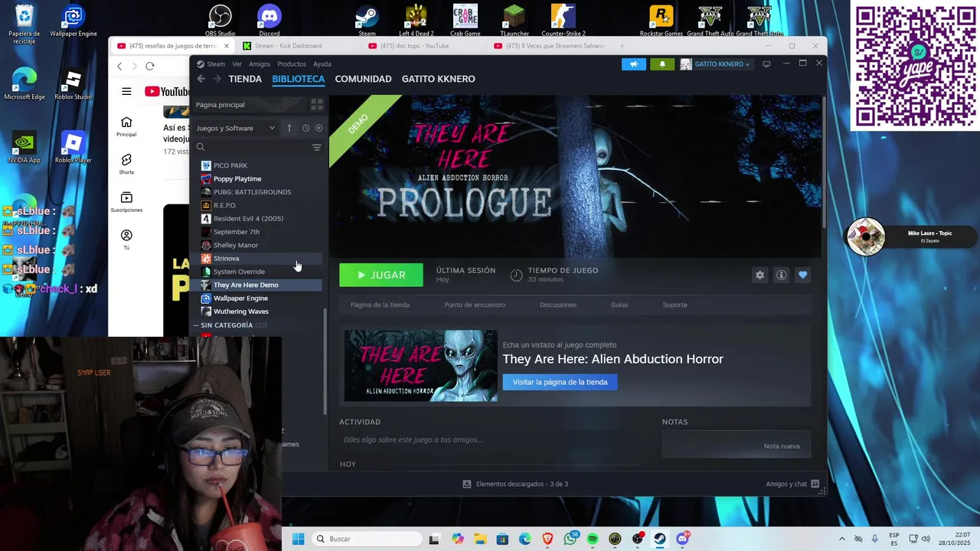Image resolution: width=980 pixels, height=551 pixels.
Task: Launch Discord from the desktop shortcut
Action: click(x=269, y=20)
